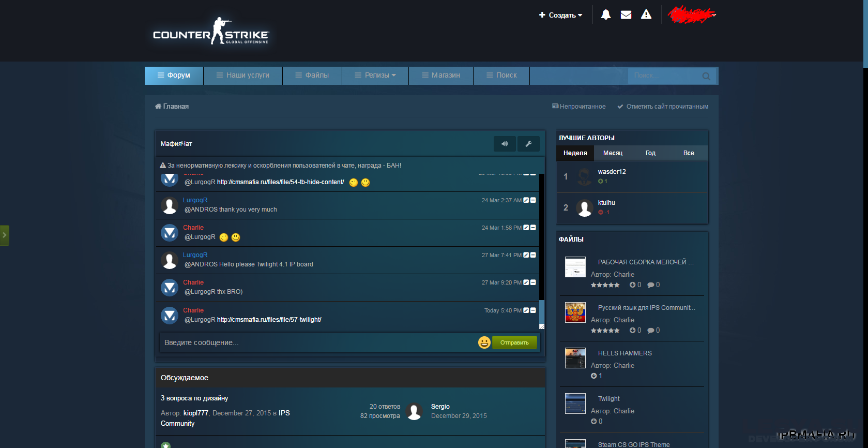This screenshot has width=868, height=448.
Task: Open the 54-tb-hide-content file link
Action: click(281, 182)
